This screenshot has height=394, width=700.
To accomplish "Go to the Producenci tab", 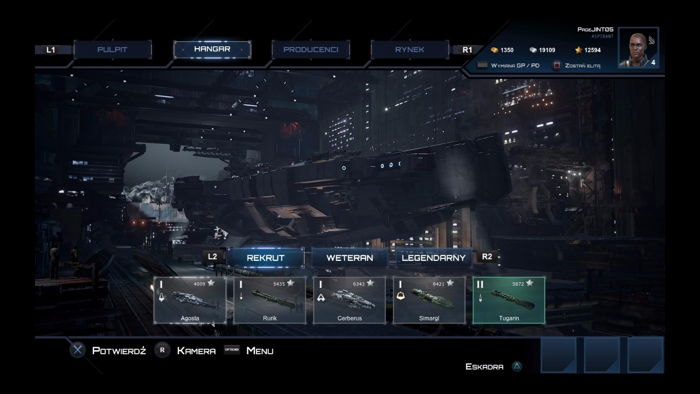I will (x=311, y=50).
